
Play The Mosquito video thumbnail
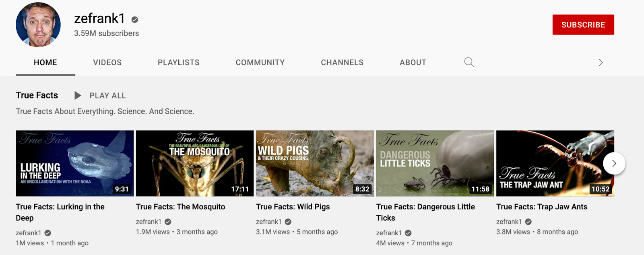tap(195, 163)
